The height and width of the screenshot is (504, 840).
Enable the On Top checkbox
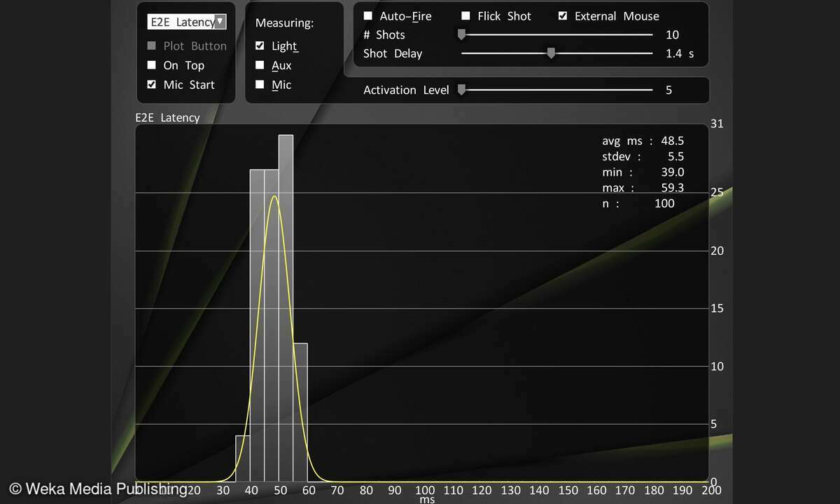(151, 65)
